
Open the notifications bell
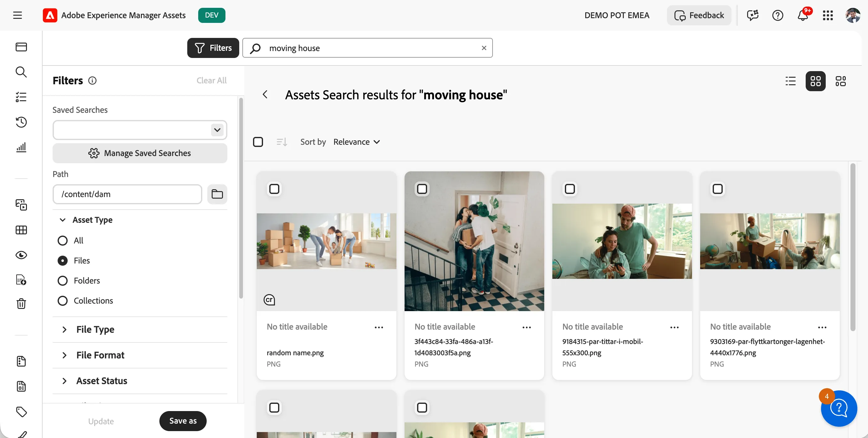pyautogui.click(x=803, y=15)
